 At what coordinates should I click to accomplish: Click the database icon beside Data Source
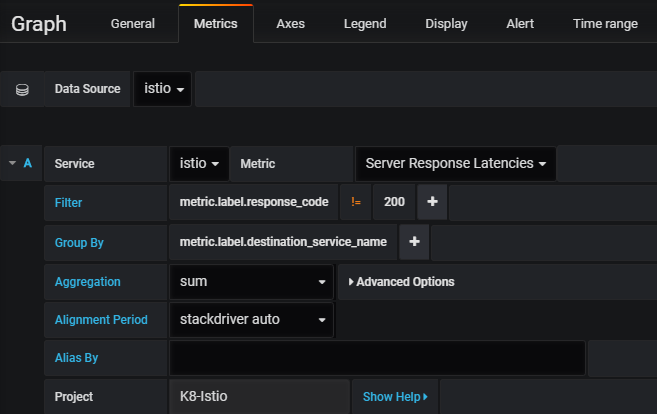click(22, 89)
